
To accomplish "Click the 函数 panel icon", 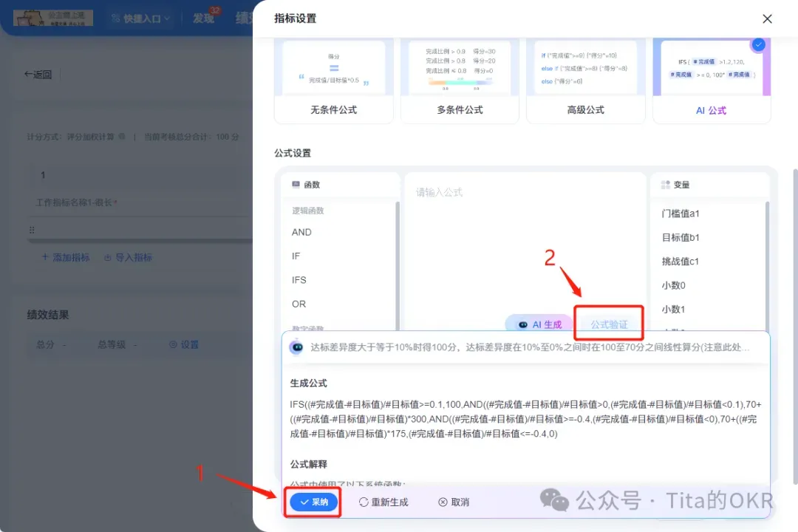I will [x=296, y=184].
